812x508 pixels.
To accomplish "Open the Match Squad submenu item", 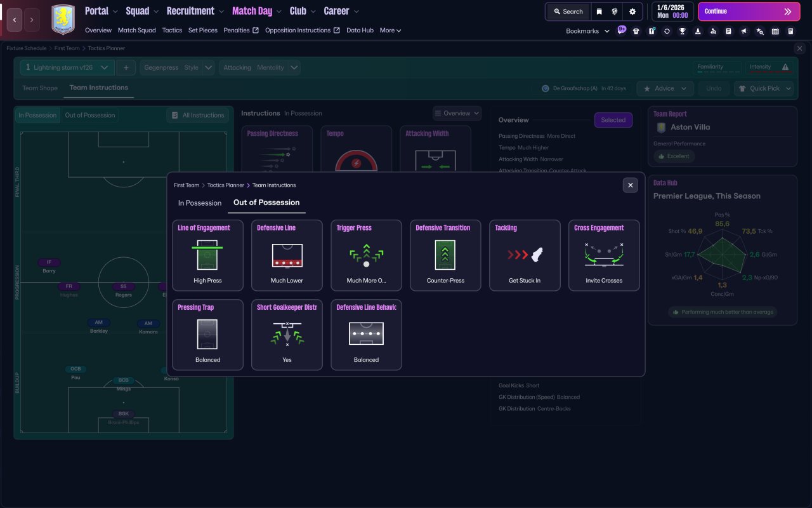I will (x=136, y=30).
